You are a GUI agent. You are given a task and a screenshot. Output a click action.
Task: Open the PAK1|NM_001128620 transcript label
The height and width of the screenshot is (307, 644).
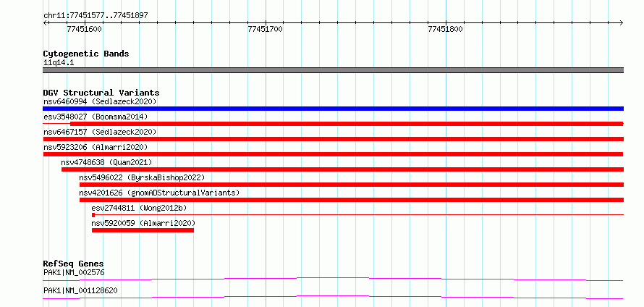point(80,291)
